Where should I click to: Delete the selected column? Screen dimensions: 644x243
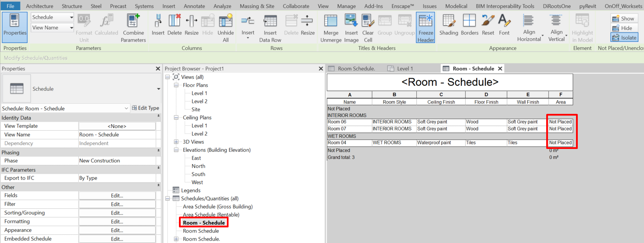pyautogui.click(x=174, y=25)
